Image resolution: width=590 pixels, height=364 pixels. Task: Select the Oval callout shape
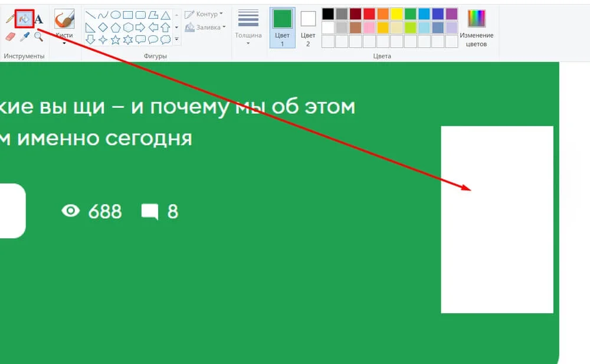point(153,40)
